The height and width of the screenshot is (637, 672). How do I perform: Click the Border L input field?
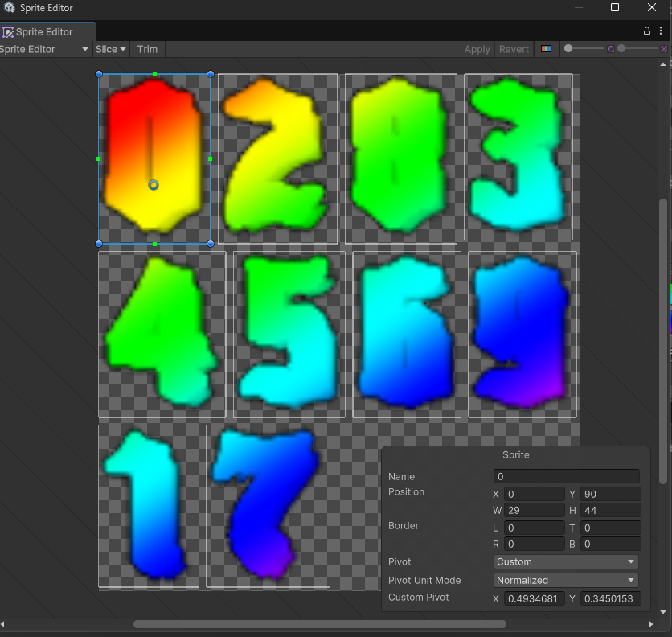click(534, 528)
